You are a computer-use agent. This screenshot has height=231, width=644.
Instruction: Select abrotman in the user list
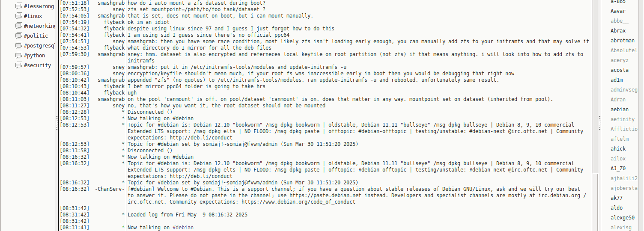(x=623, y=41)
